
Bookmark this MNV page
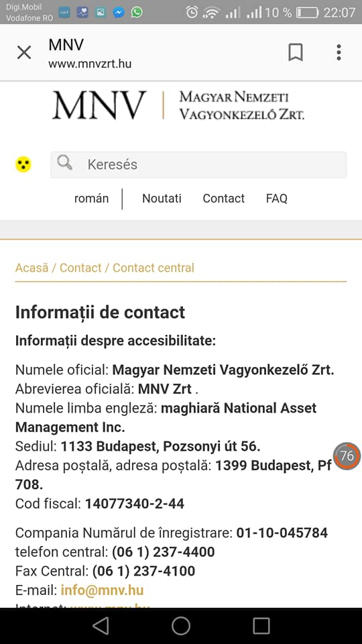point(296,52)
